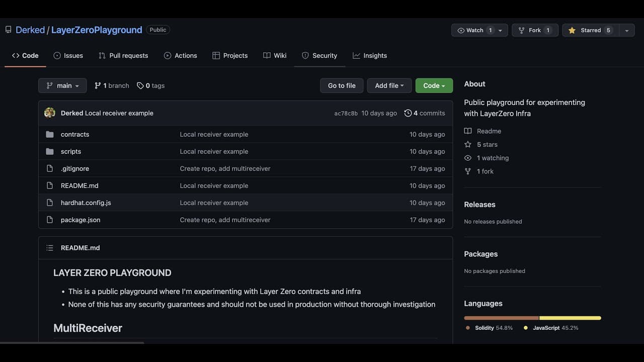Click the Derked avatar in commit row

click(50, 113)
